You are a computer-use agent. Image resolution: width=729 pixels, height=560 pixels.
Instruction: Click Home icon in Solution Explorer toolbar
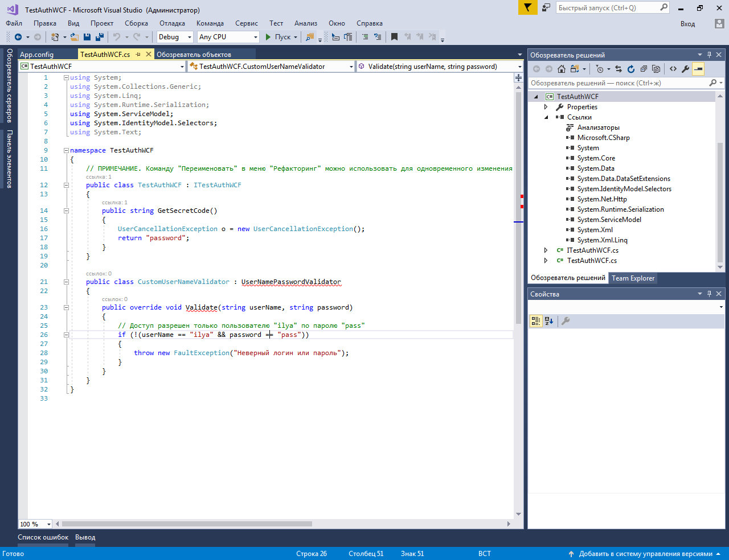point(562,69)
